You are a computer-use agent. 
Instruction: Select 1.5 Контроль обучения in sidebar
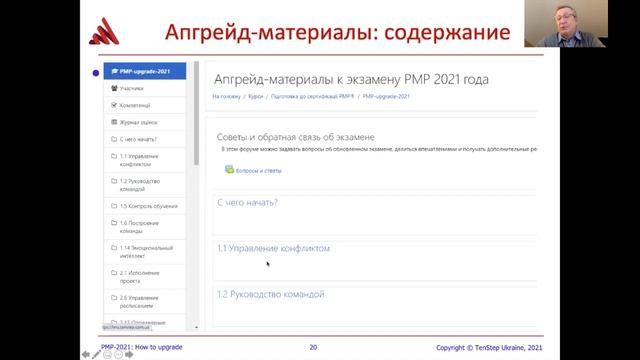[145, 206]
